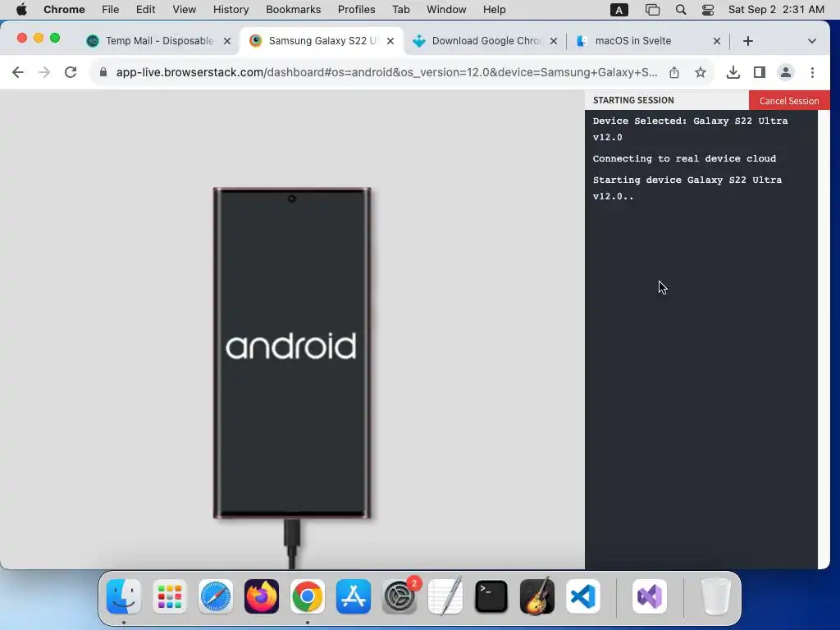The width and height of the screenshot is (840, 630).
Task: Open the Help menu
Action: (494, 10)
